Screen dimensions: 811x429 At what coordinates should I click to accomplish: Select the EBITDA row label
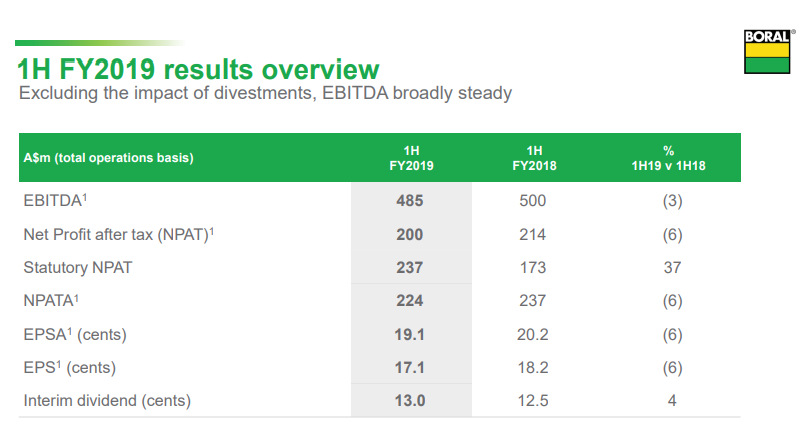point(55,200)
